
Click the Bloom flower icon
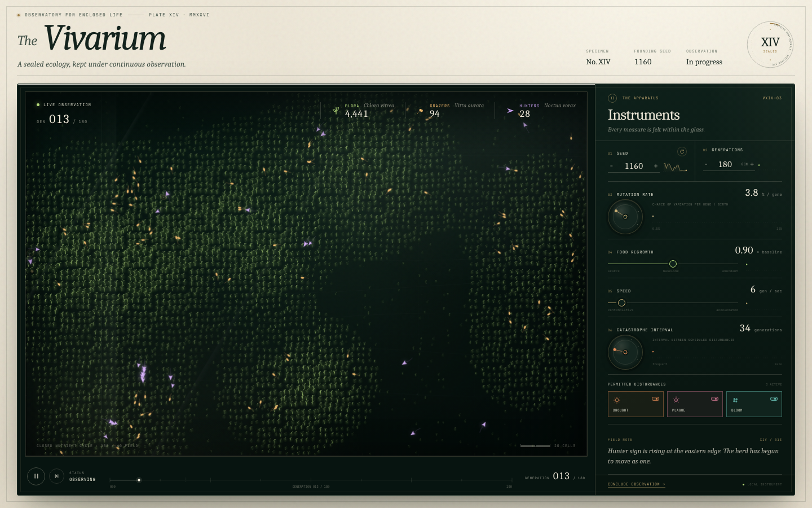tap(735, 400)
